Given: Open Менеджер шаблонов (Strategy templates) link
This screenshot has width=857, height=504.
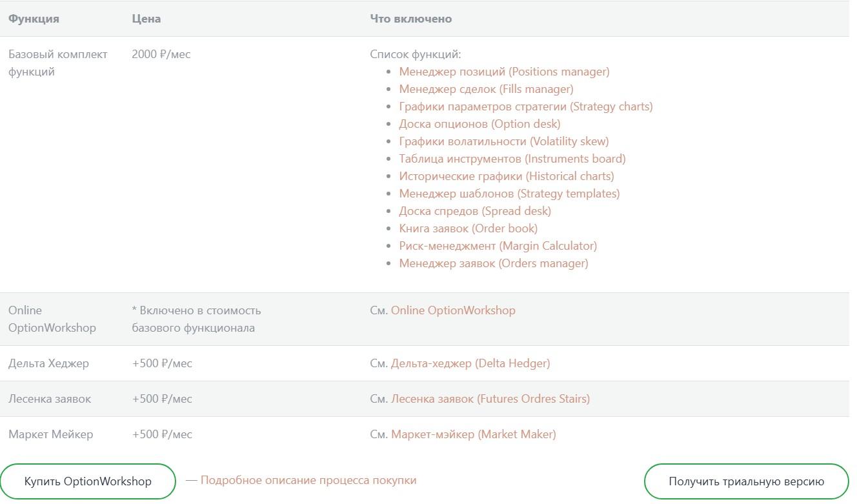Looking at the screenshot, I should [x=509, y=194].
